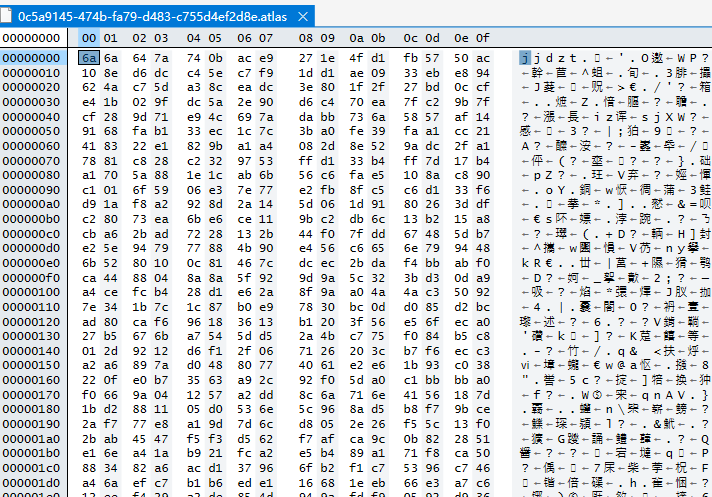Viewport: 712px width, 497px height.
Task: Select byte ad in column 00 of row 00000120
Action: click(x=89, y=322)
